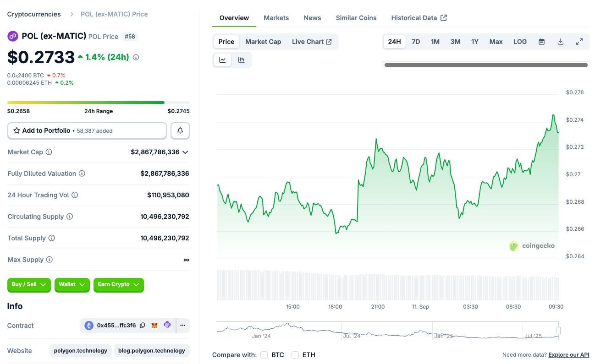Image resolution: width=595 pixels, height=364 pixels.
Task: Switch to the Markets tab
Action: tap(276, 18)
